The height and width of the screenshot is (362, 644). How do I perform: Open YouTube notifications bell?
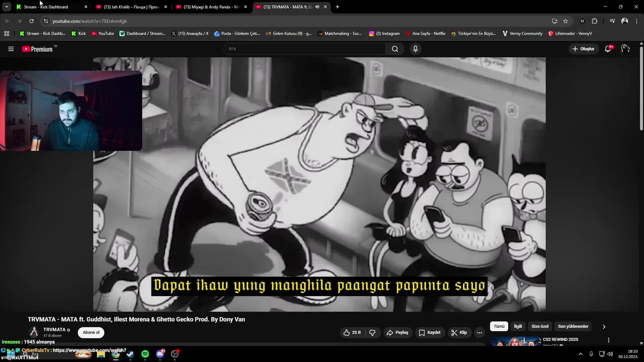608,49
